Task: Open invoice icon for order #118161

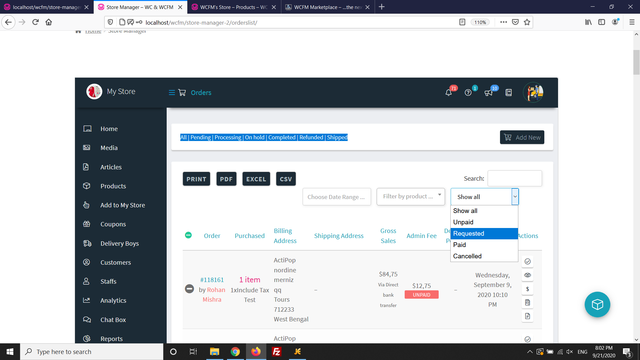Action: click(527, 302)
